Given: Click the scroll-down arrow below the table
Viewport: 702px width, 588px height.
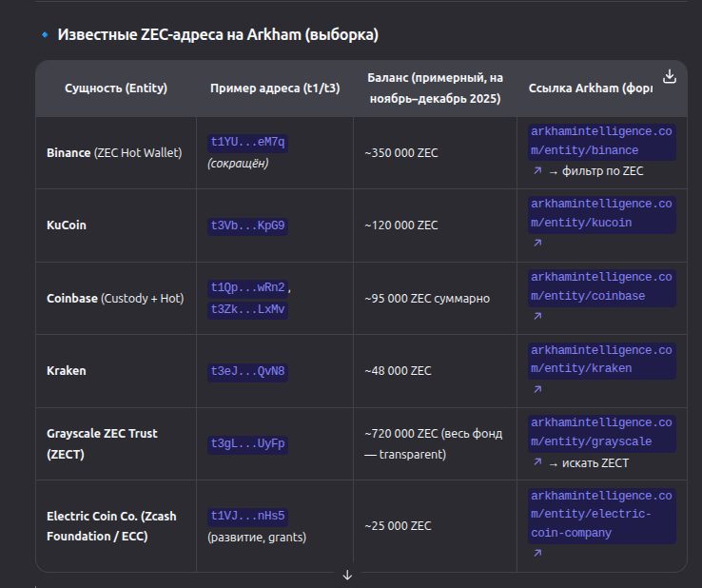Looking at the screenshot, I should coord(347,575).
